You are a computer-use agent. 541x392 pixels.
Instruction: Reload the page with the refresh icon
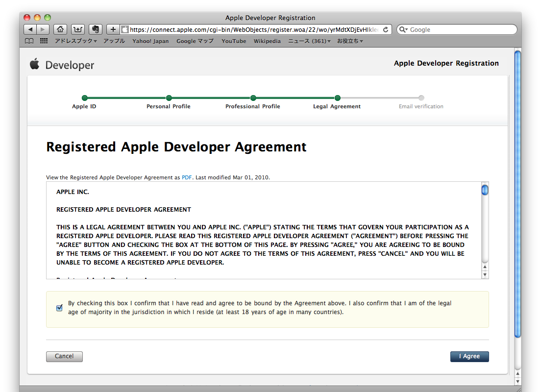[386, 29]
